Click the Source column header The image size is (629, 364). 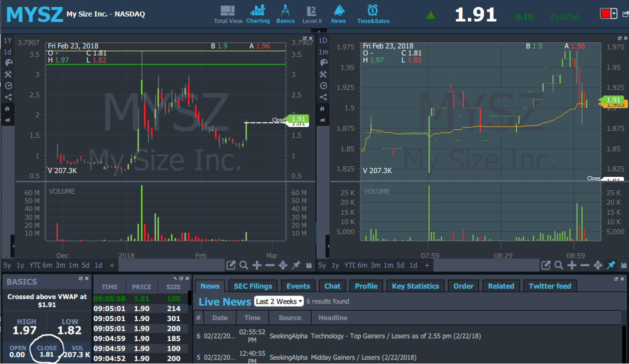coord(290,318)
